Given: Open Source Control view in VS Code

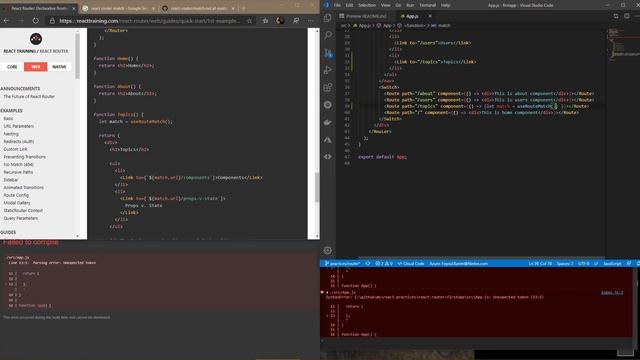Looking at the screenshot, I should [328, 53].
